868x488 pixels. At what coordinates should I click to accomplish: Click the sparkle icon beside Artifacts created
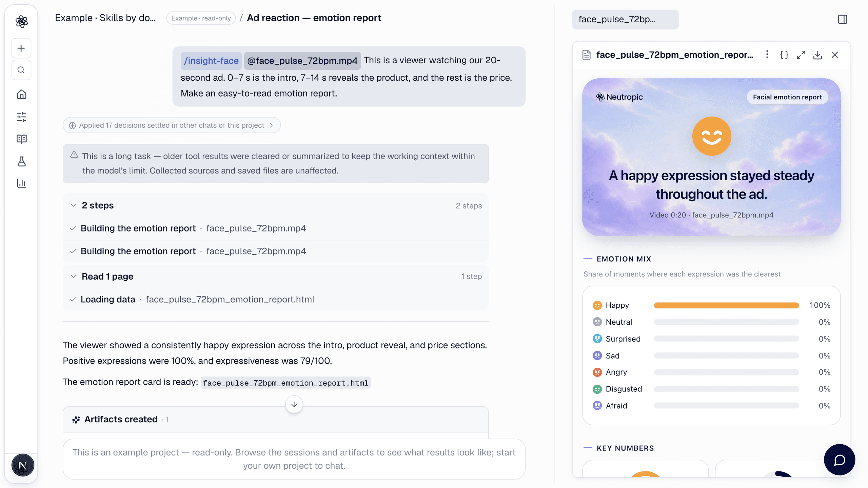click(x=76, y=420)
